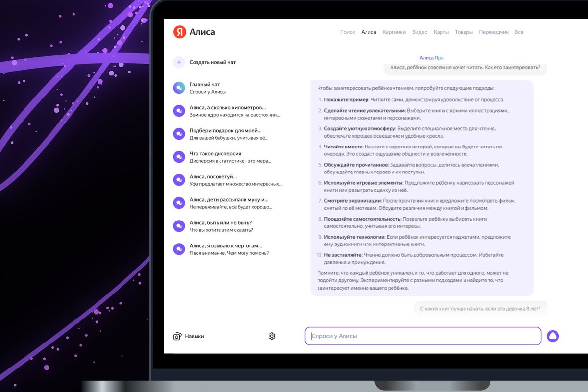Click answer intro 'Чтобы заинтересовать ребёнка чтением...'

pos(406,88)
